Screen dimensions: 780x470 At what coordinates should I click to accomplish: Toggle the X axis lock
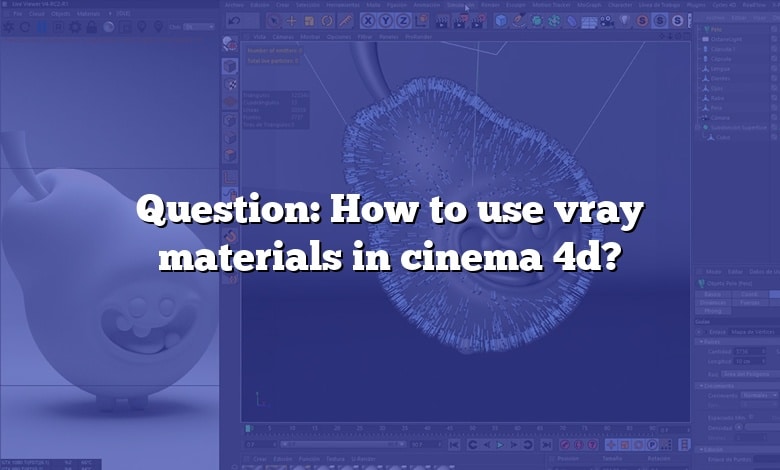click(x=368, y=21)
